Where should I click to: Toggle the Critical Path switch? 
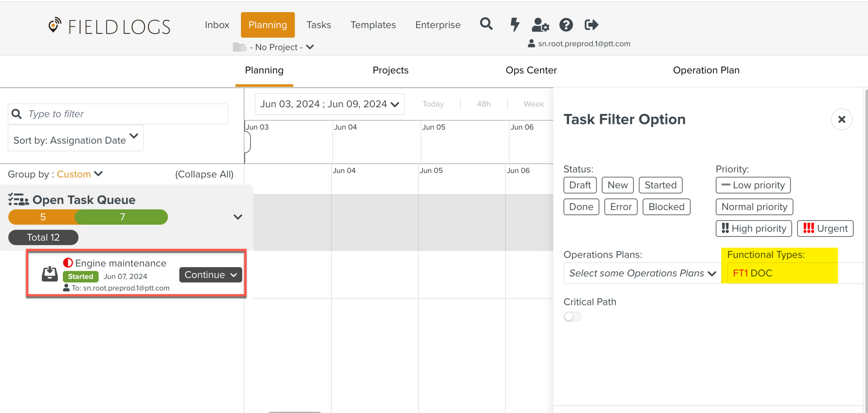pos(572,316)
